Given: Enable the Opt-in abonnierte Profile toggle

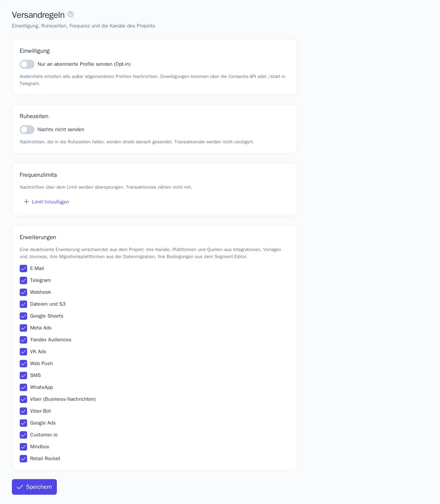Looking at the screenshot, I should click(x=27, y=64).
